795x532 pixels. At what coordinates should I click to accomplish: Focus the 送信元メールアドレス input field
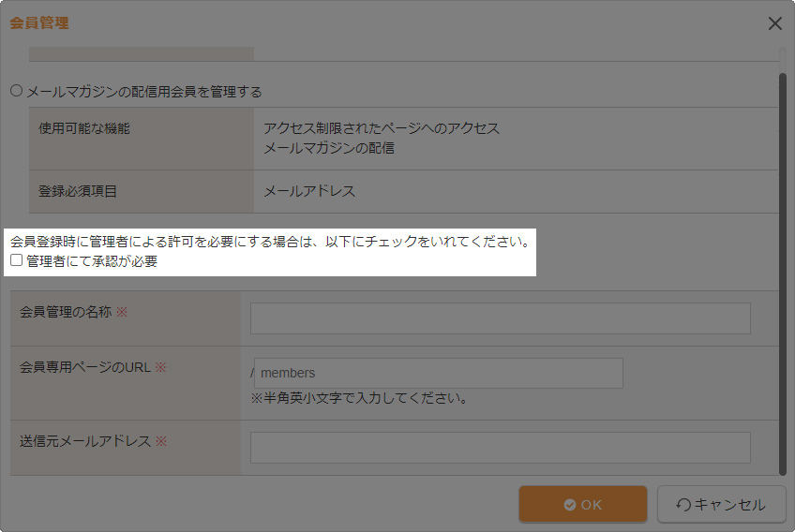[500, 448]
